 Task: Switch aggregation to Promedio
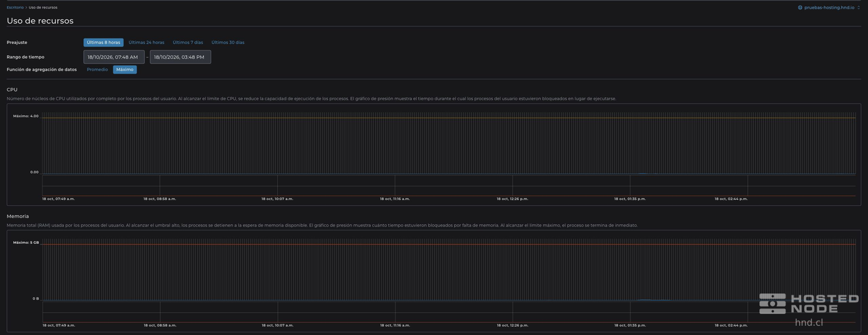tap(97, 69)
